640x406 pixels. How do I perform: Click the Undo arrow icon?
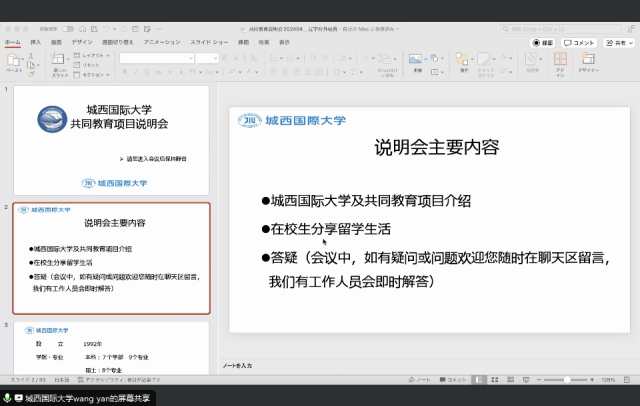point(106,29)
